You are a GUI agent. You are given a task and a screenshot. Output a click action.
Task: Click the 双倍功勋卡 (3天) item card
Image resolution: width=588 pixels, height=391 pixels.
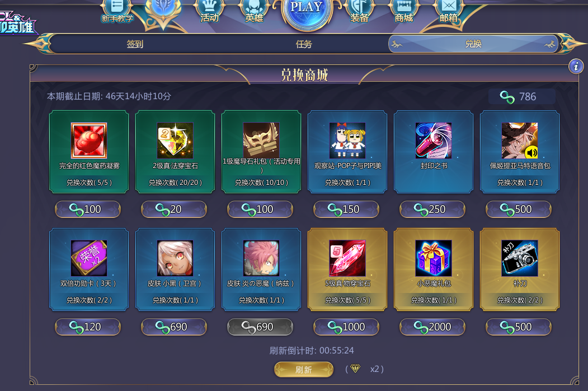(89, 269)
